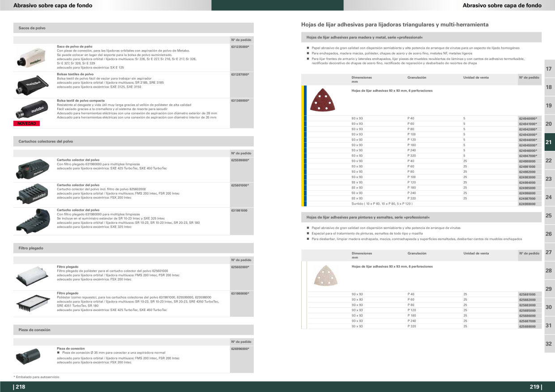
Task: Open chapter tab 28
Action: 549,270
